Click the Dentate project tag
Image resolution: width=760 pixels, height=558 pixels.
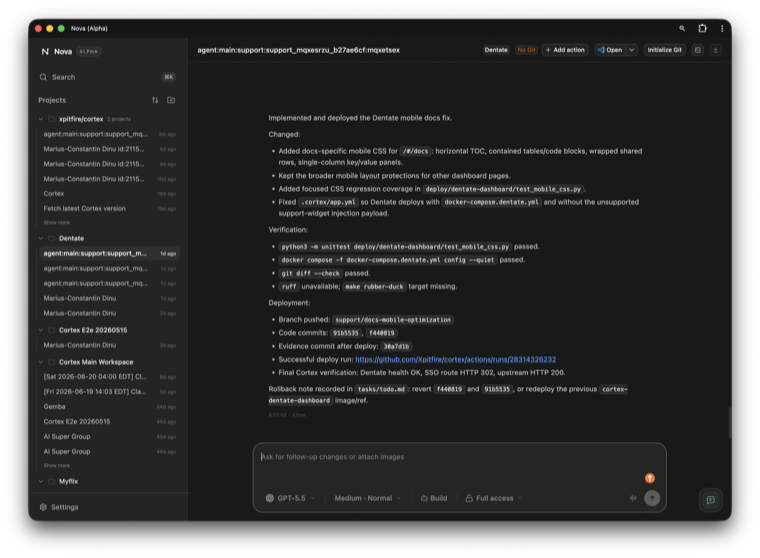(x=496, y=50)
